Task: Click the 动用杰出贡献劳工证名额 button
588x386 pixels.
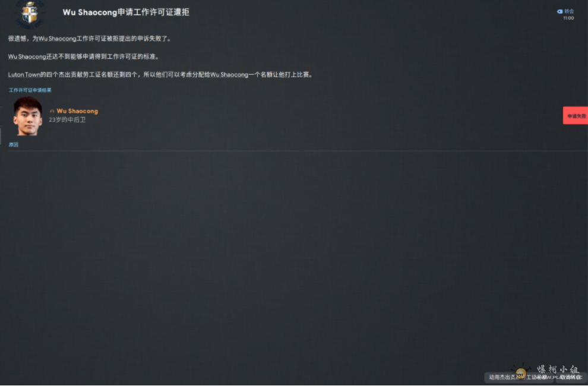Action: (519, 377)
